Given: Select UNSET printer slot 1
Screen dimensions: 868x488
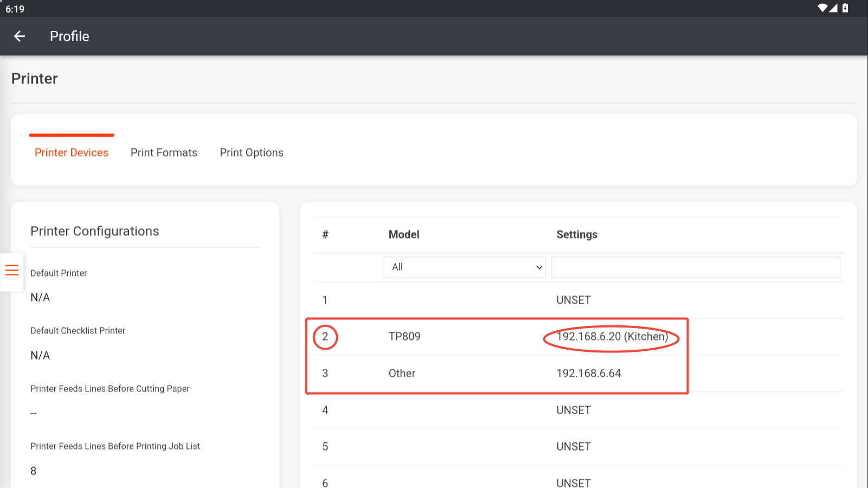Looking at the screenshot, I should click(573, 300).
